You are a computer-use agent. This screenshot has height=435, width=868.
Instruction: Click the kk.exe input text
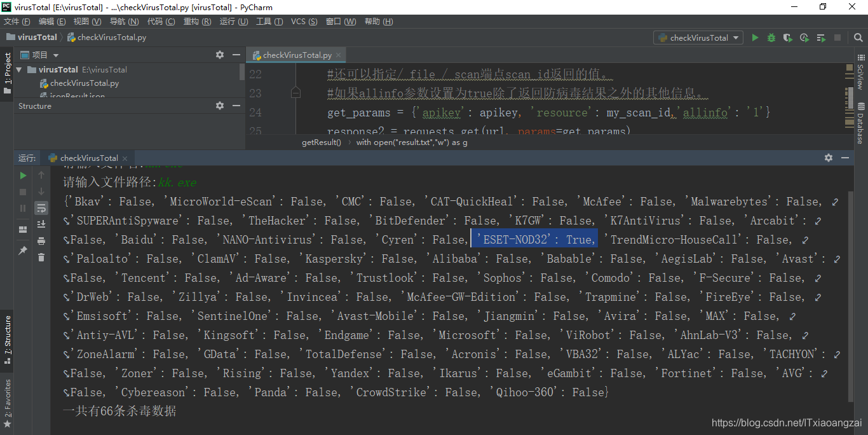coord(177,183)
